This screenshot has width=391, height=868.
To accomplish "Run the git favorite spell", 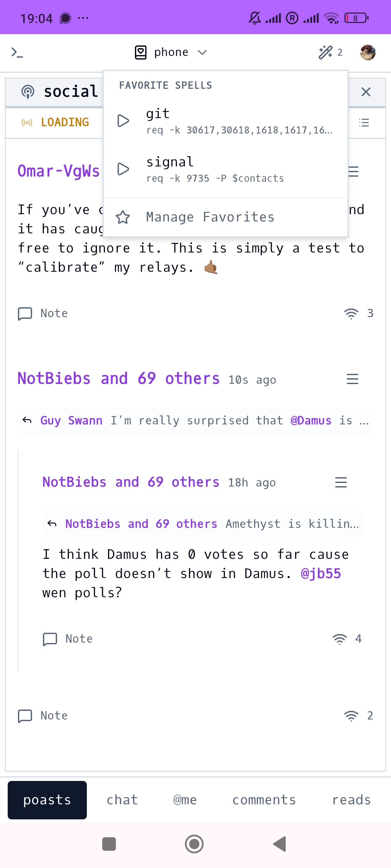I will pos(123,121).
